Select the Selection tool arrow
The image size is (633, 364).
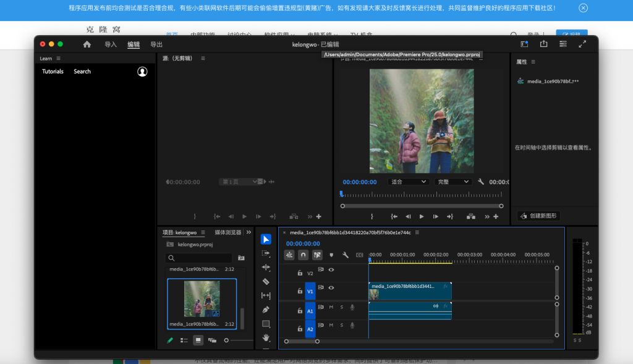click(266, 239)
